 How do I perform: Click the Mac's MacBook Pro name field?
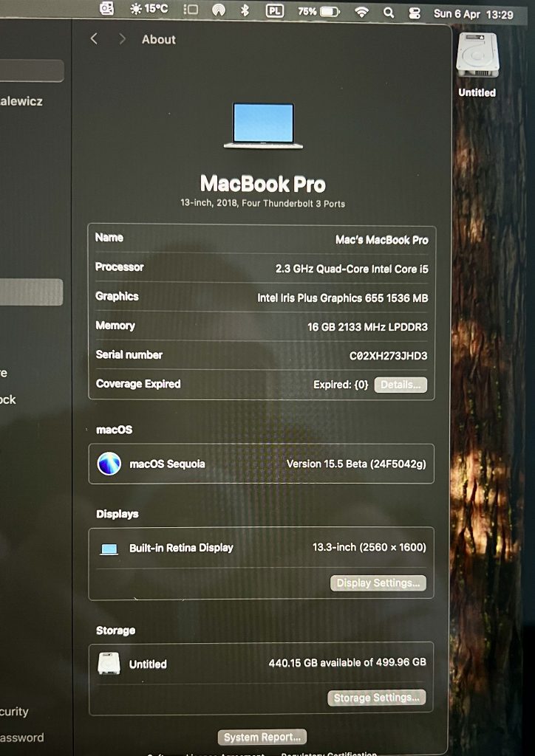[x=381, y=239]
